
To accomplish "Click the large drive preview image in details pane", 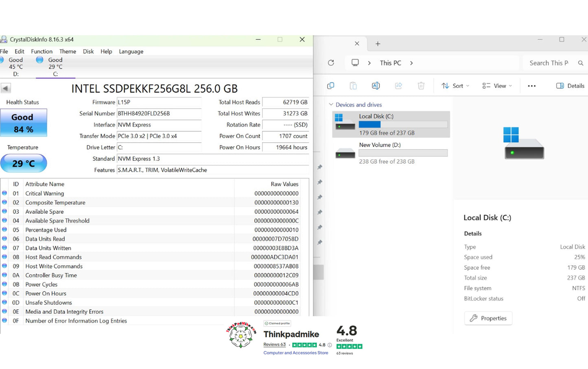I will click(x=524, y=143).
